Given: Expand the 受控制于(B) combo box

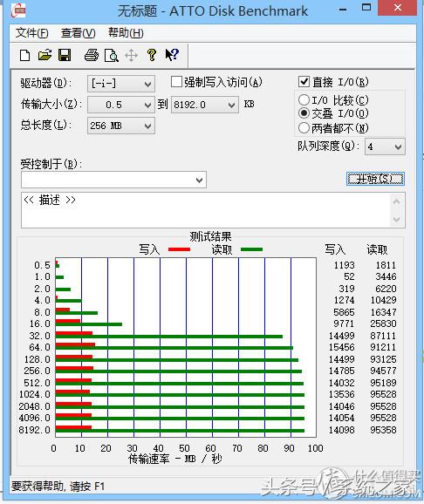Looking at the screenshot, I should pos(113,180).
